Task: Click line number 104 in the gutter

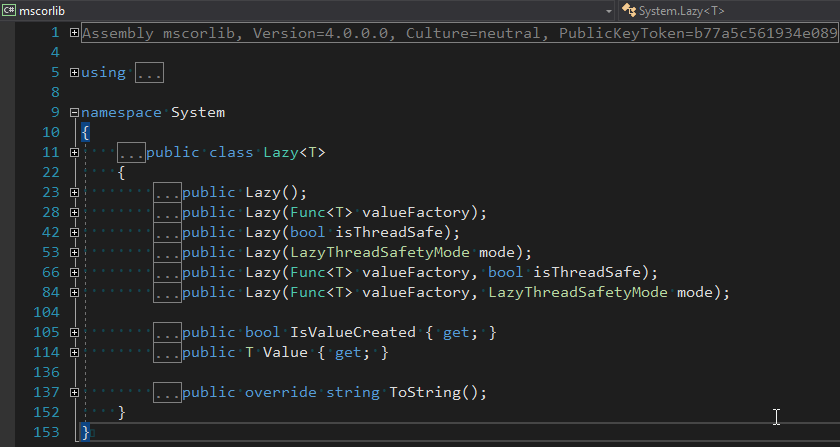Action: pos(46,312)
